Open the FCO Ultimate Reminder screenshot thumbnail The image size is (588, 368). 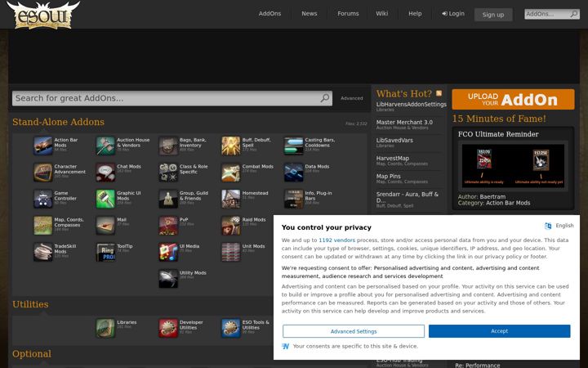[x=513, y=166]
